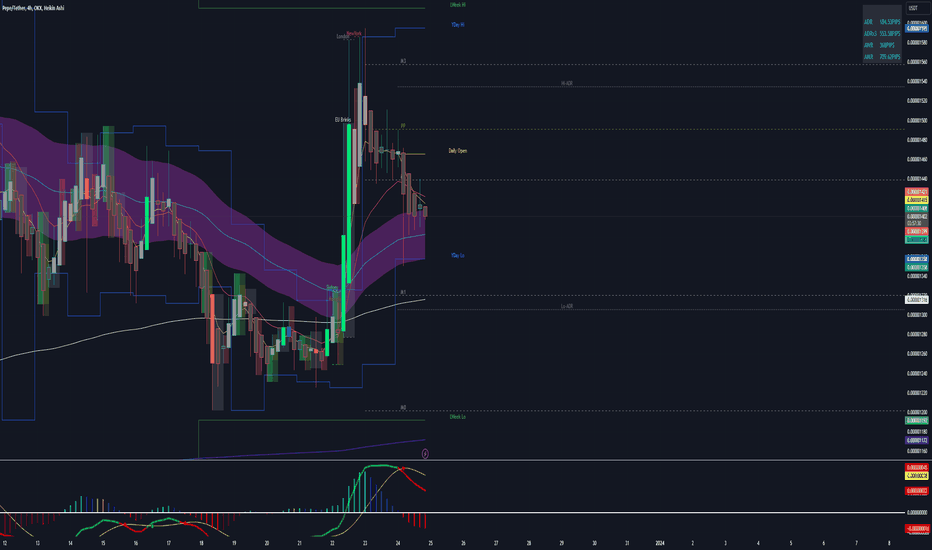This screenshot has height=550, width=932.
Task: Click the AWR row in stats table
Action: click(x=881, y=45)
